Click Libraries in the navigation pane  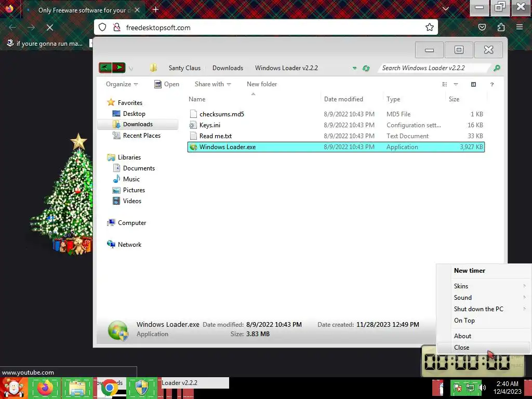[129, 157]
